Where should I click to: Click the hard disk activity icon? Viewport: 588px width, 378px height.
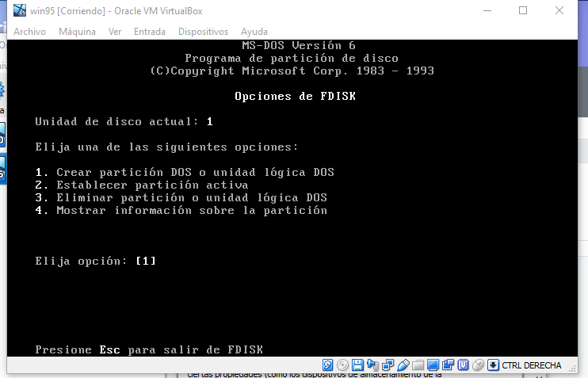(327, 365)
